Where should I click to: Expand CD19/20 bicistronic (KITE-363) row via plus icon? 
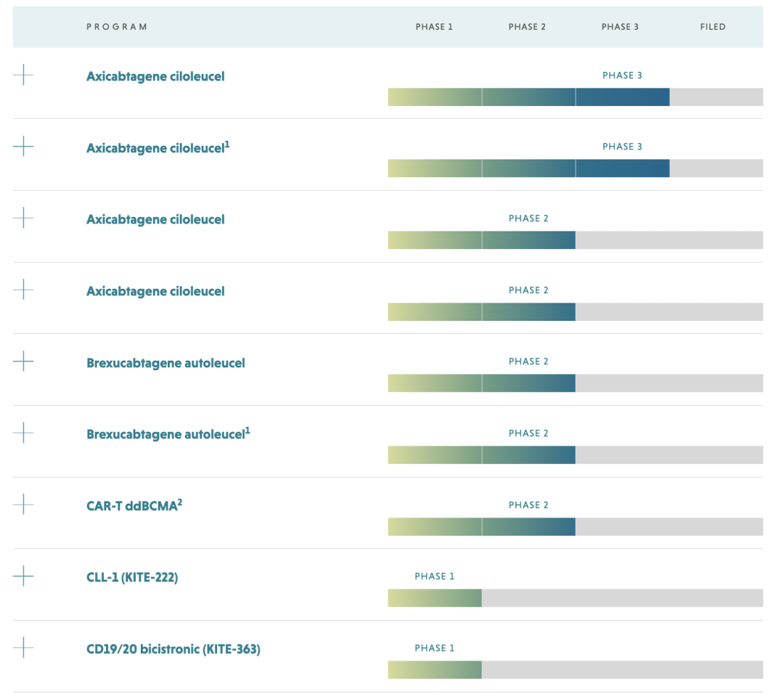[23, 647]
